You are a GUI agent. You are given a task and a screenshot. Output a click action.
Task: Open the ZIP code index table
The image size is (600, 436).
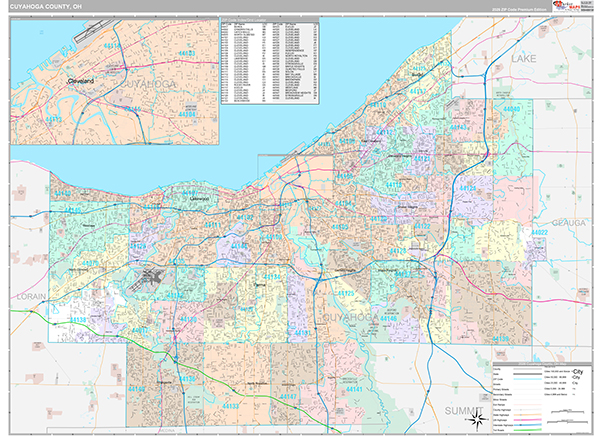269,62
